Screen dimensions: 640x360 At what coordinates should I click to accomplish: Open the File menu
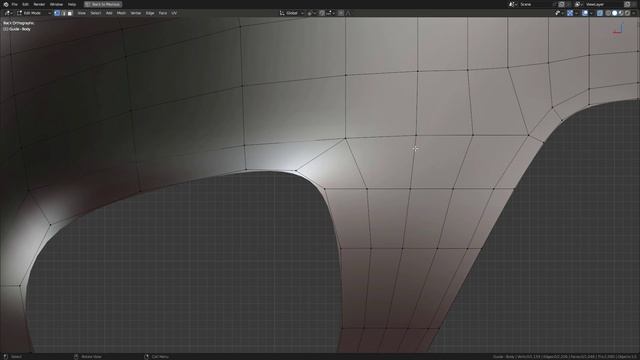15,4
